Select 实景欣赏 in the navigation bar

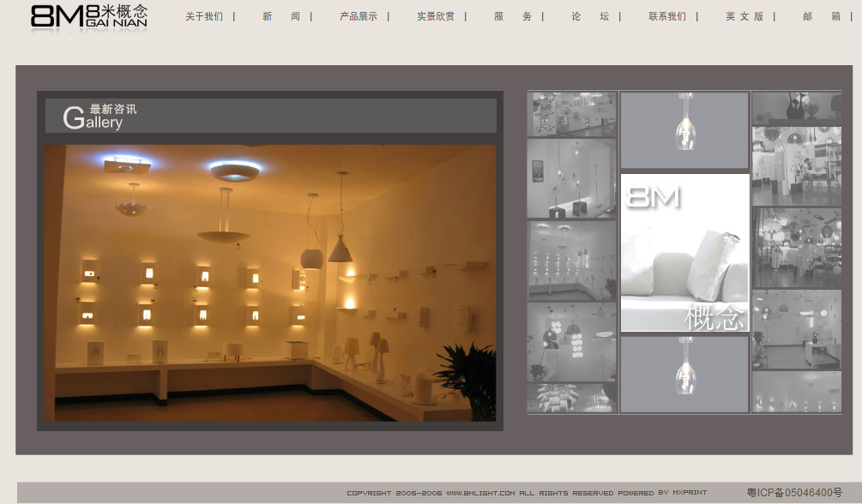point(436,16)
